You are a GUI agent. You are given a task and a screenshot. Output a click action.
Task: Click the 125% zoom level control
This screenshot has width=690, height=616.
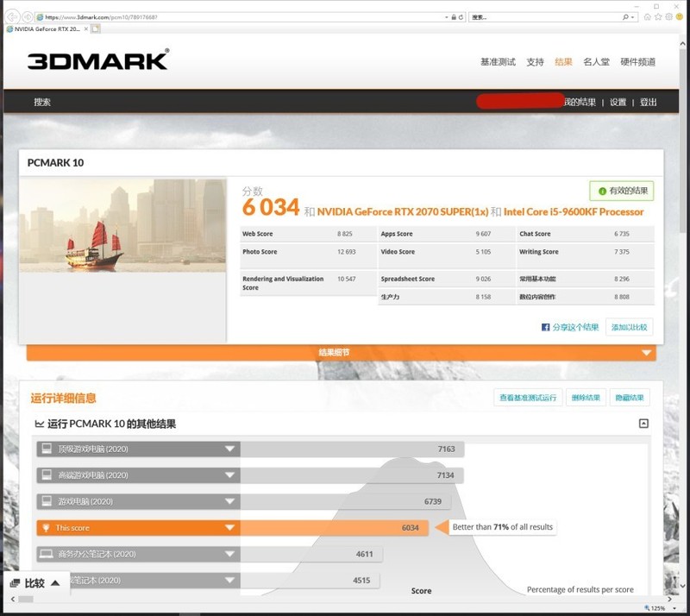(659, 608)
